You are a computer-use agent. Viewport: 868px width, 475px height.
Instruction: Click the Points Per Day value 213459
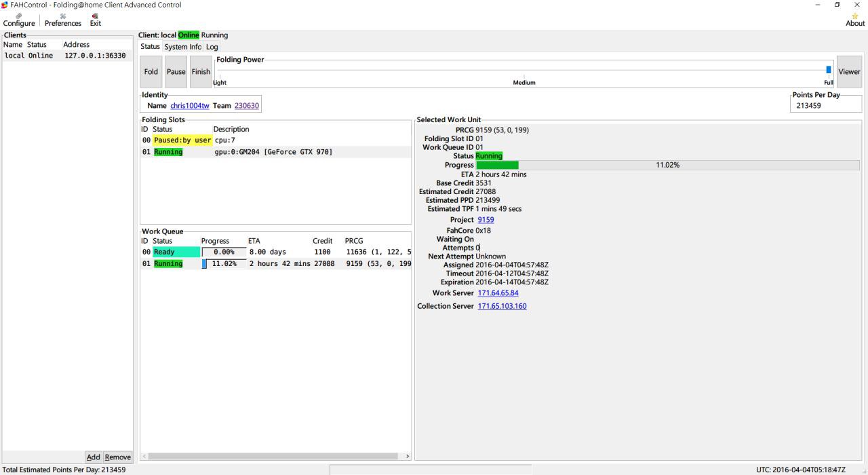coord(809,106)
